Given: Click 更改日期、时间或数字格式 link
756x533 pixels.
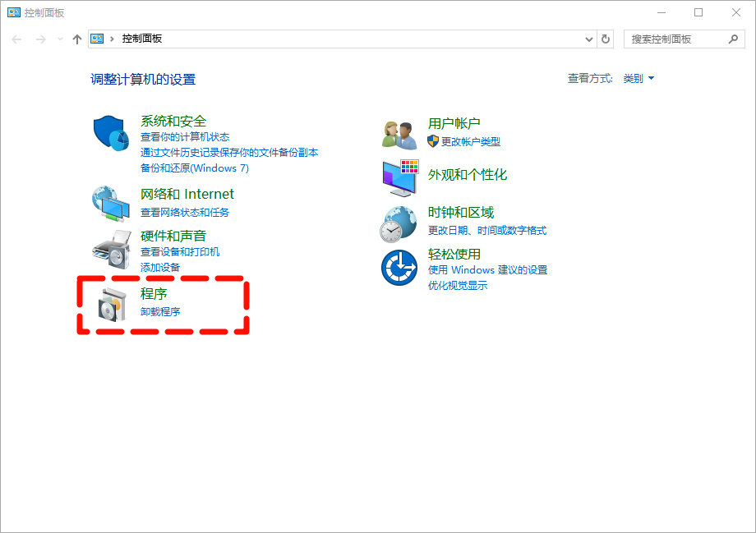Looking at the screenshot, I should coord(487,230).
